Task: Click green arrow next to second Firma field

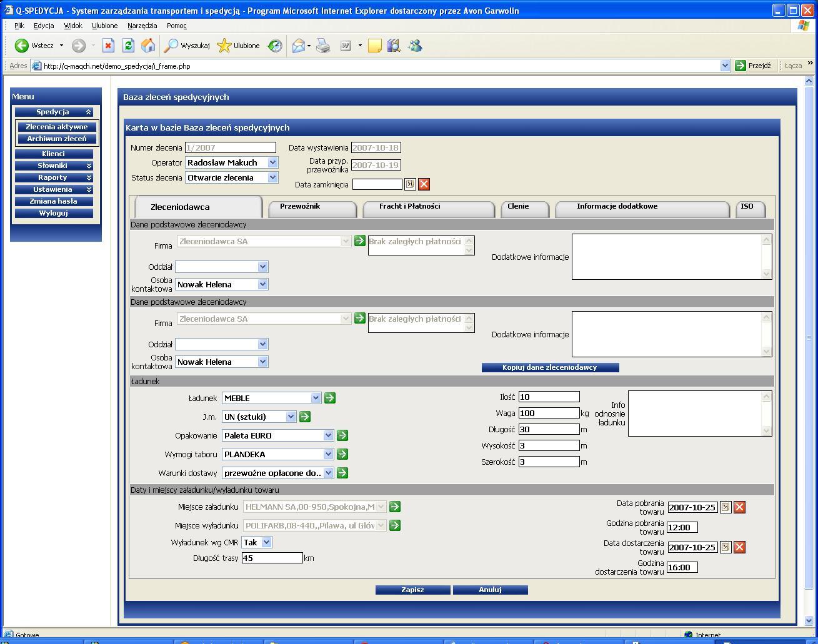Action: click(x=359, y=318)
